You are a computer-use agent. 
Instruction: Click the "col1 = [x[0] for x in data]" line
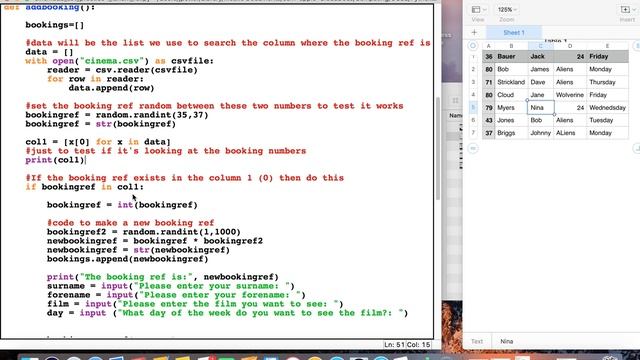[x=98, y=142]
